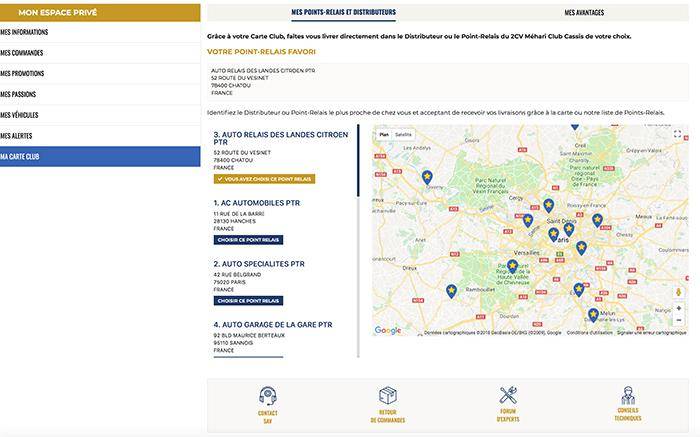Open the Conditions d'utilisation map link
The image size is (700, 437).
pyautogui.click(x=590, y=333)
